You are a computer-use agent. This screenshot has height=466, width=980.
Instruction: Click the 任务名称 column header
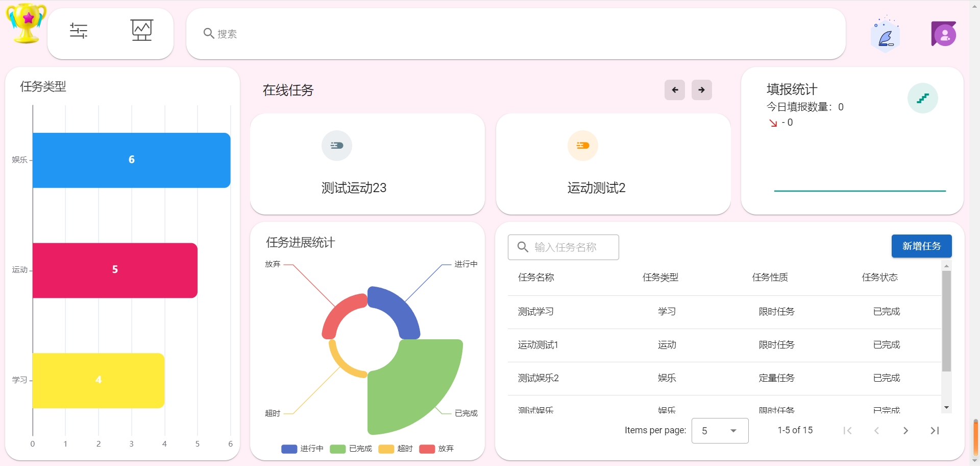click(536, 277)
